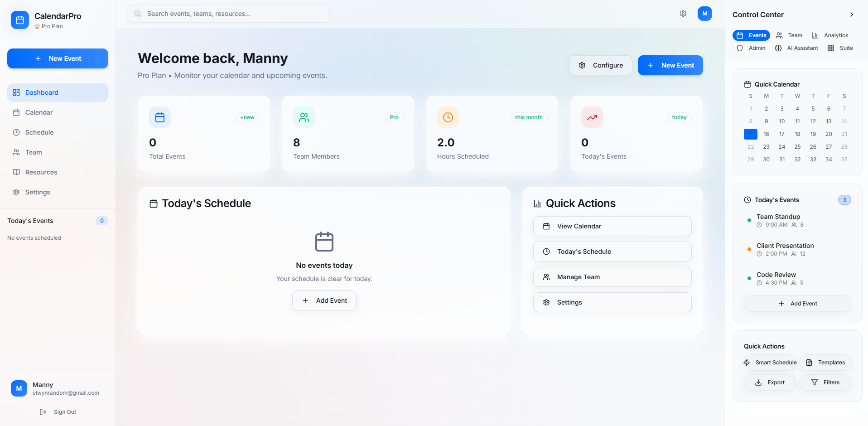Open the Smart Schedule quick action
This screenshot has width=868, height=426.
769,362
